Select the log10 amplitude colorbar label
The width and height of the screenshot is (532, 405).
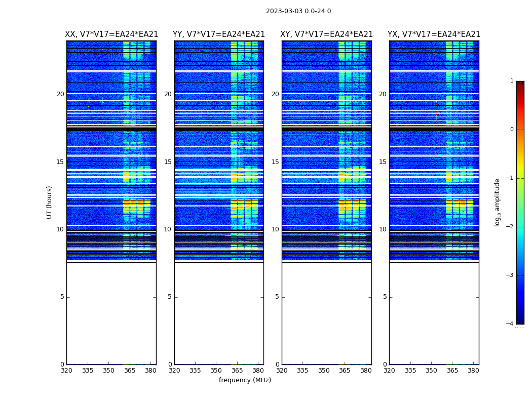(498, 202)
